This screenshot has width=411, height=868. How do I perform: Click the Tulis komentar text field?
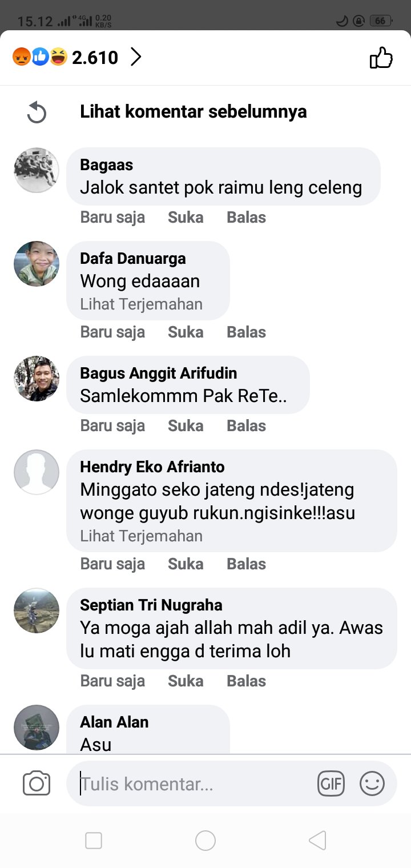(x=194, y=783)
